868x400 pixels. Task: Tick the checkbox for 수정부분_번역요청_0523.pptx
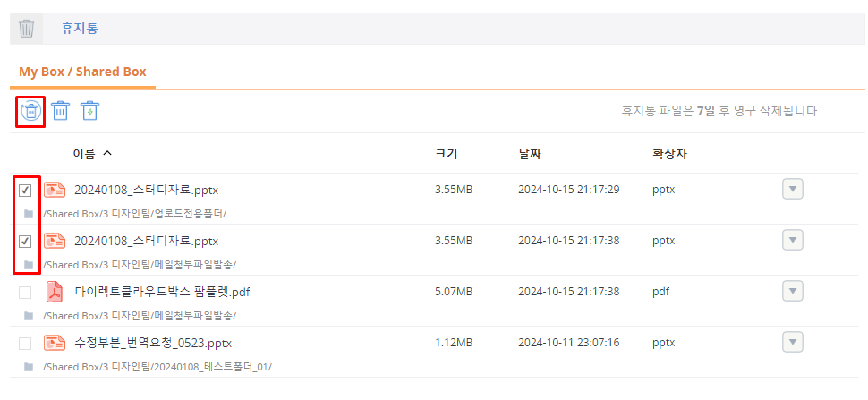click(x=25, y=344)
